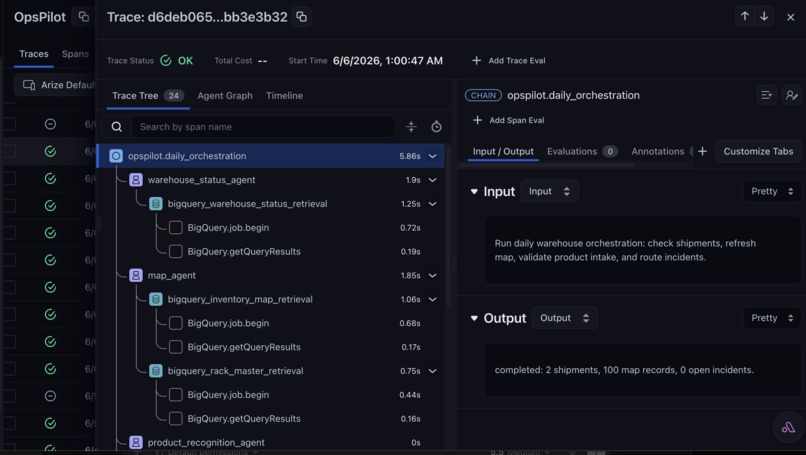Click span icon of BigQuery.getQueryResults 0.17s

(176, 347)
